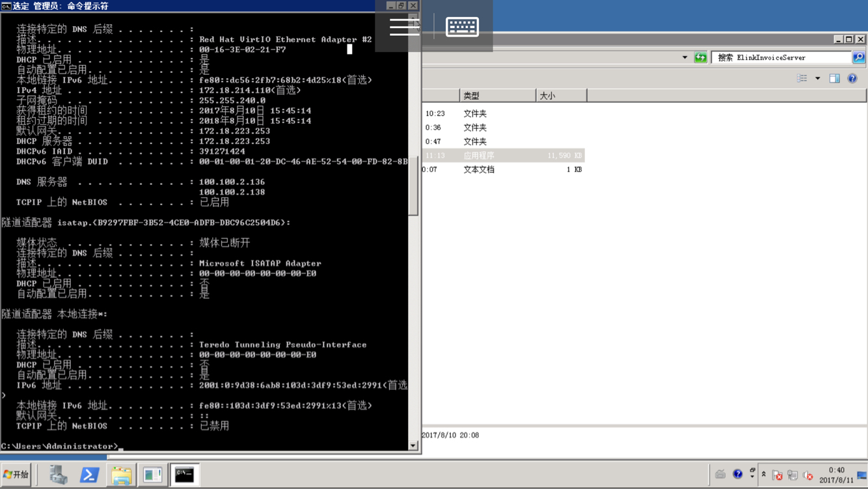This screenshot has height=489, width=868.
Task: Click the 子网掩码 value 255.255.240.0
Action: pos(232,100)
